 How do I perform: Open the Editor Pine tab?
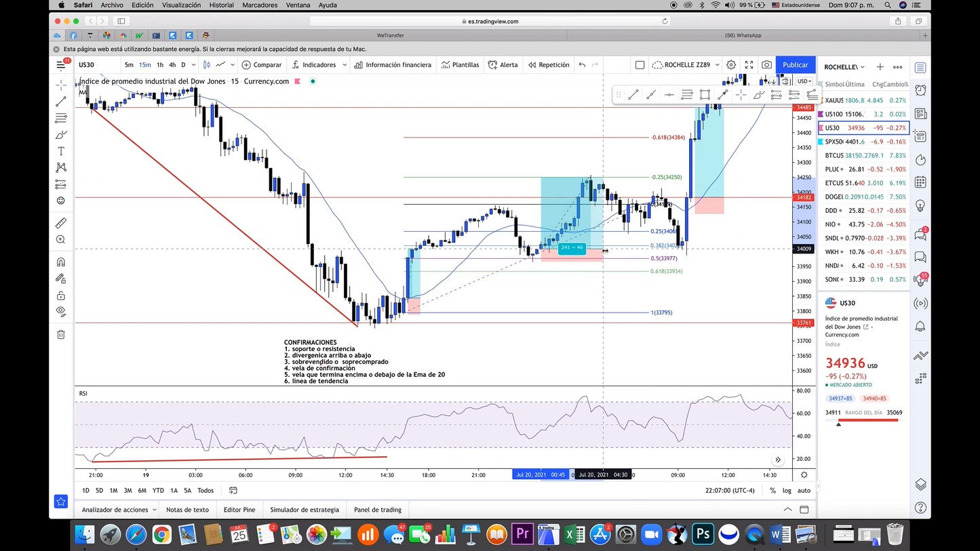pyautogui.click(x=239, y=510)
